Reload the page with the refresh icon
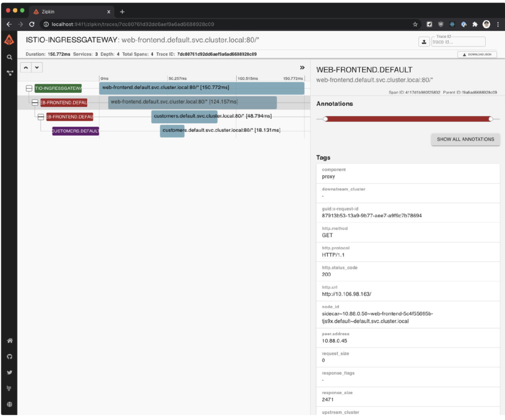 tap(32, 24)
